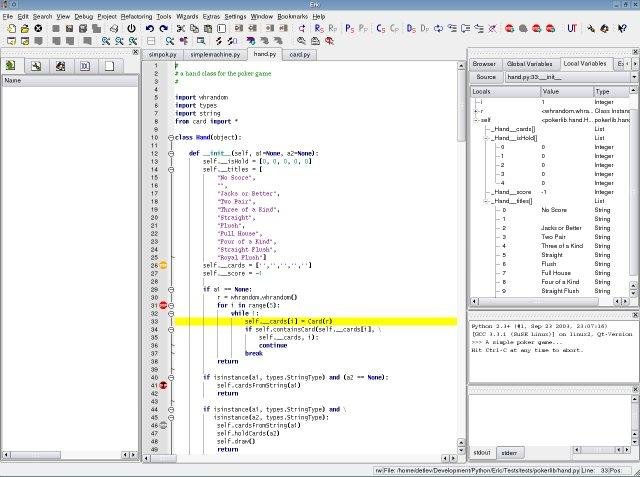
Task: Click the Undo arrow icon in toolbar
Action: click(x=149, y=29)
